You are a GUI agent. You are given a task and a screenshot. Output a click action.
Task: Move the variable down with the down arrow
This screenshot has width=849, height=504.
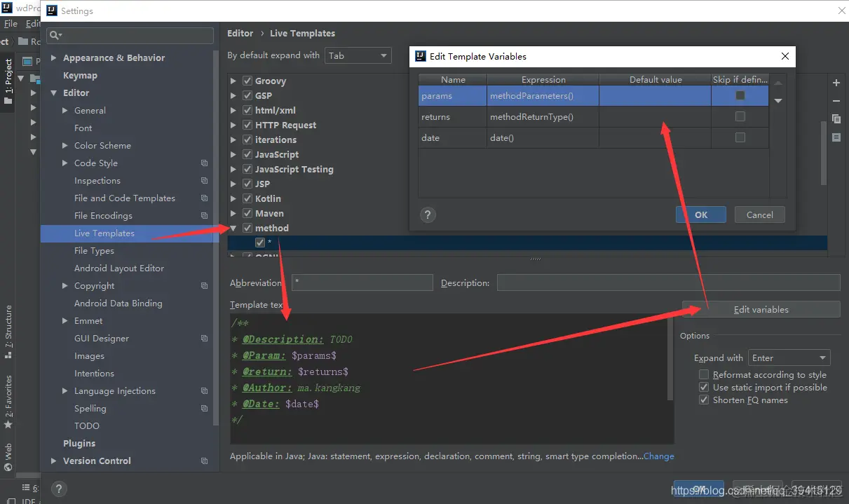pyautogui.click(x=778, y=101)
